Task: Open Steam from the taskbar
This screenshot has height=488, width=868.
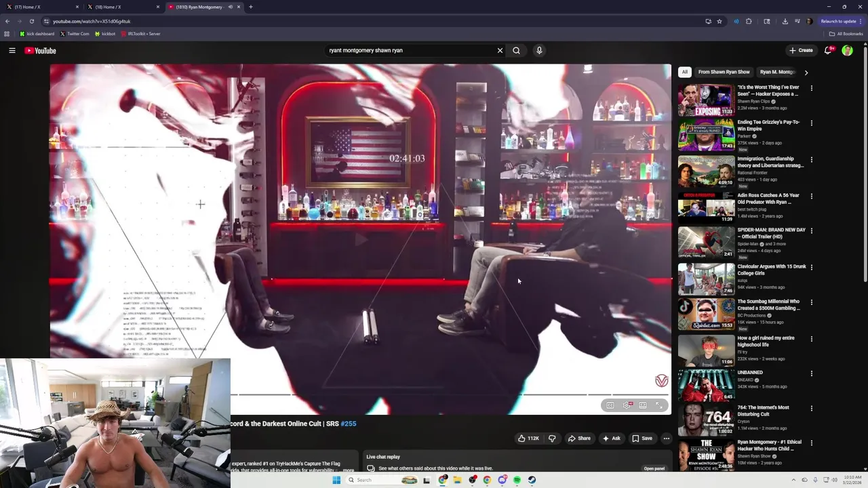Action: click(532, 480)
